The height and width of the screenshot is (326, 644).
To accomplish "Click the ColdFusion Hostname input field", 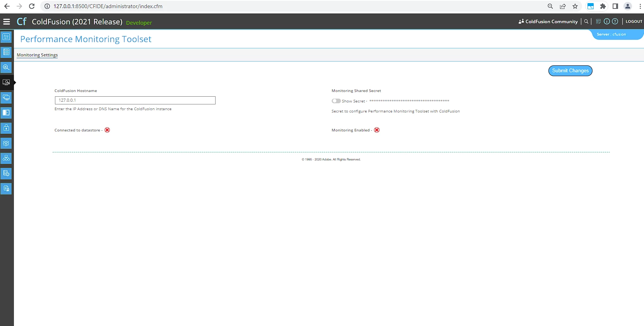I will 135,100.
